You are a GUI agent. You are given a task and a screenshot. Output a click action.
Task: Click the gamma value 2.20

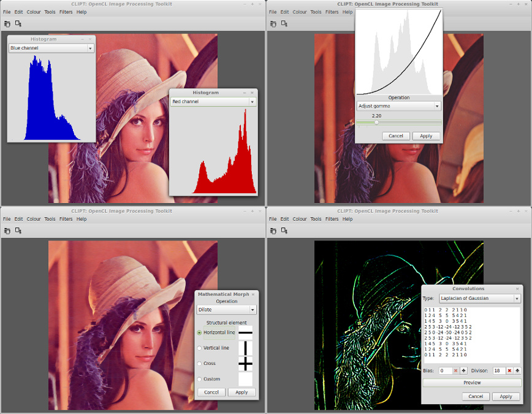point(376,116)
